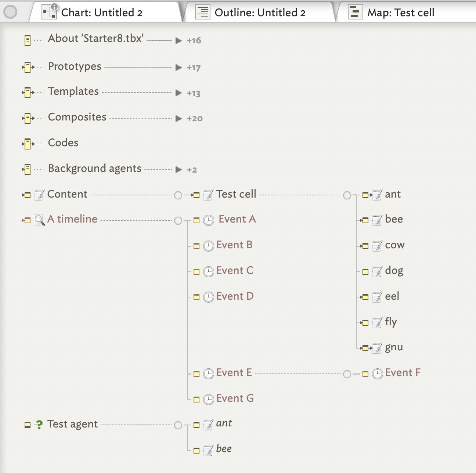Expand the Composites disclosure triangle

point(179,119)
